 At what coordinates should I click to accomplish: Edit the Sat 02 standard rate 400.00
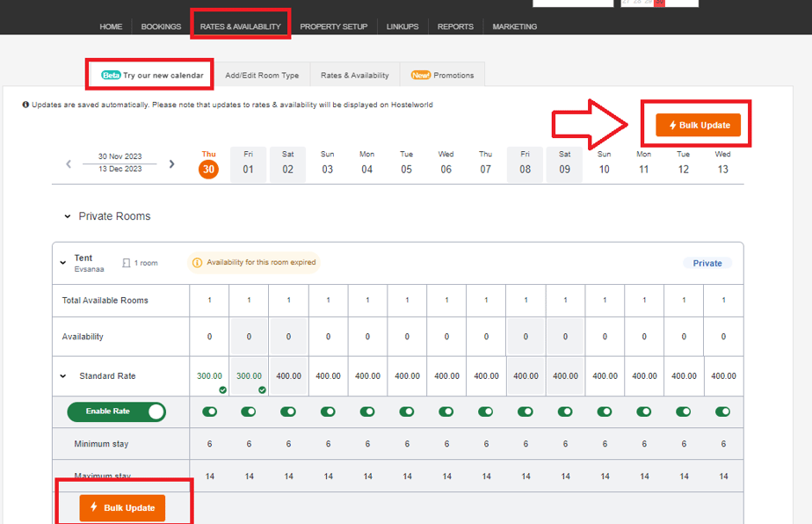(x=288, y=376)
